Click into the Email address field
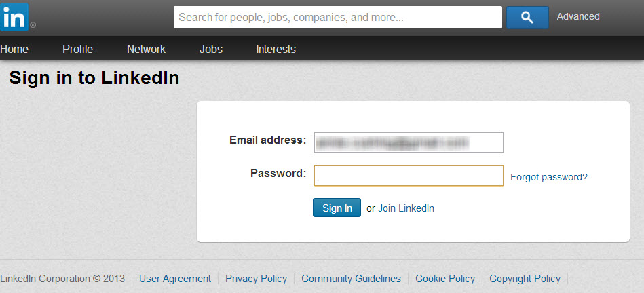This screenshot has width=644, height=293. 408,142
